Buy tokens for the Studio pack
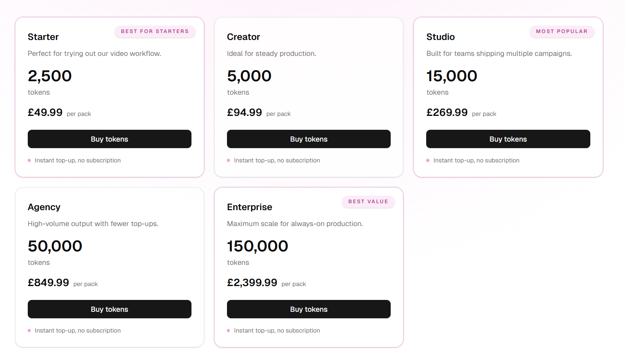Screen dimensions: 625x364 pyautogui.click(x=508, y=139)
